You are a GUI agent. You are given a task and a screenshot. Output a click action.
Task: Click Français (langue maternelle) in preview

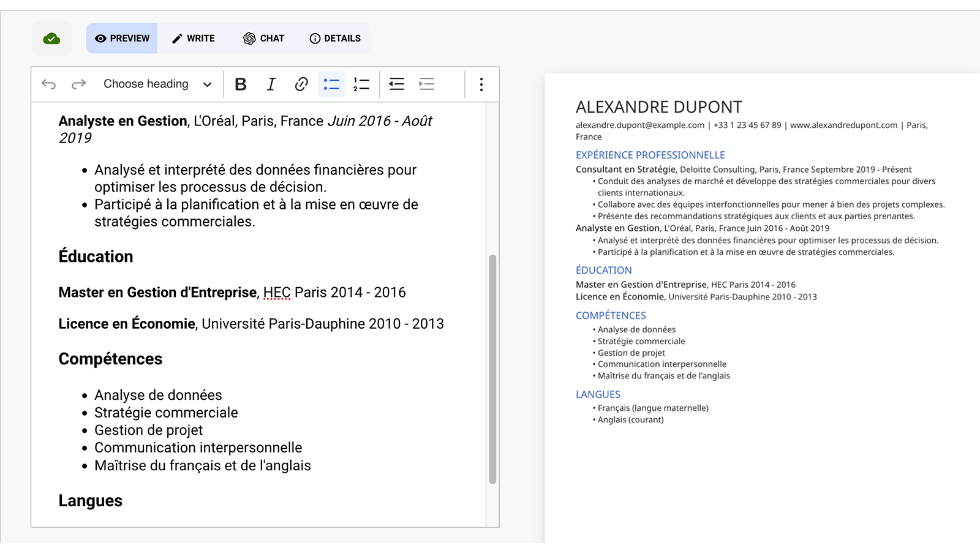click(x=653, y=408)
